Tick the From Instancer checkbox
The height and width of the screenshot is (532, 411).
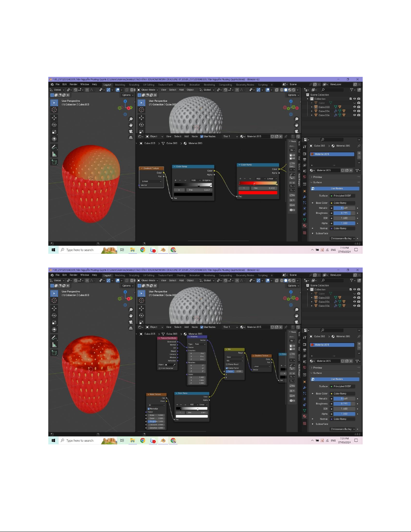coord(159,368)
